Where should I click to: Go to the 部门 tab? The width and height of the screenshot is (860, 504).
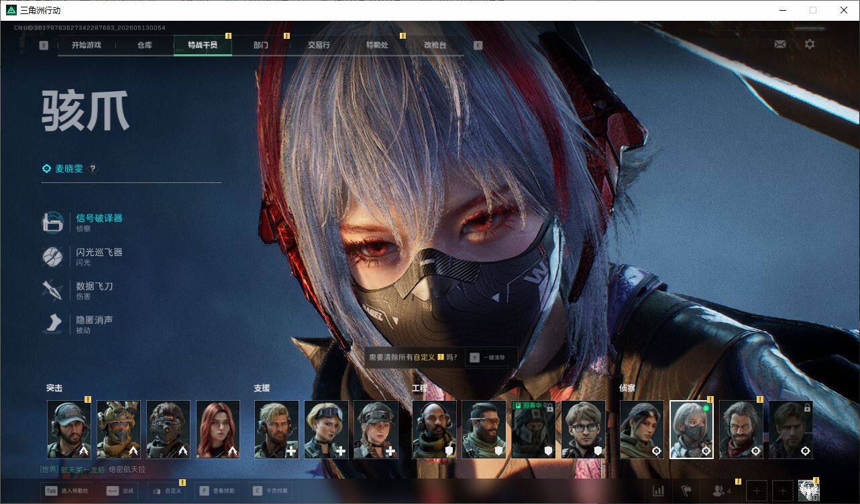point(261,45)
